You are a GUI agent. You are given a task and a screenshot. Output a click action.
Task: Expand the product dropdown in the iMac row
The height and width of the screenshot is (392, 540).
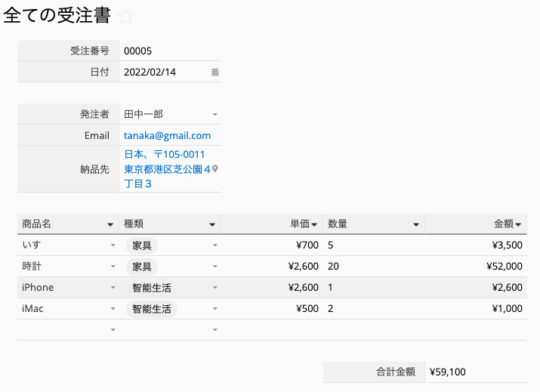pyautogui.click(x=113, y=309)
